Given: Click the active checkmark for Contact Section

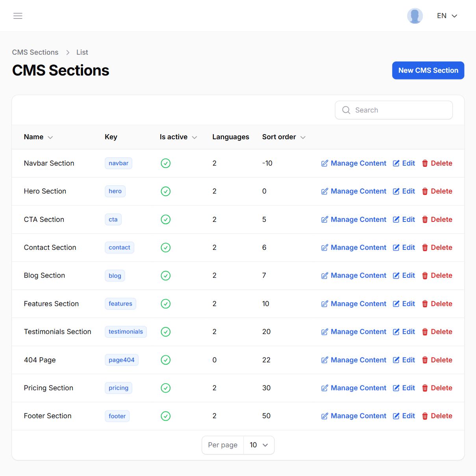Looking at the screenshot, I should [166, 247].
